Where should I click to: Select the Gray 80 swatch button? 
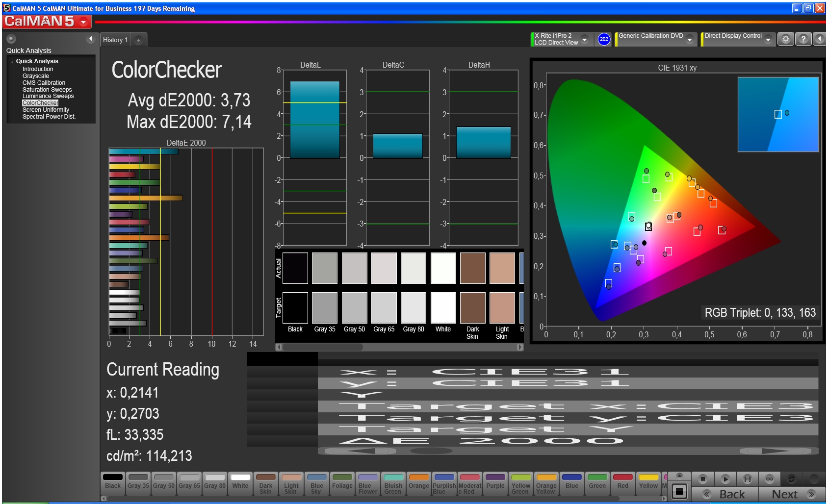tap(215, 484)
